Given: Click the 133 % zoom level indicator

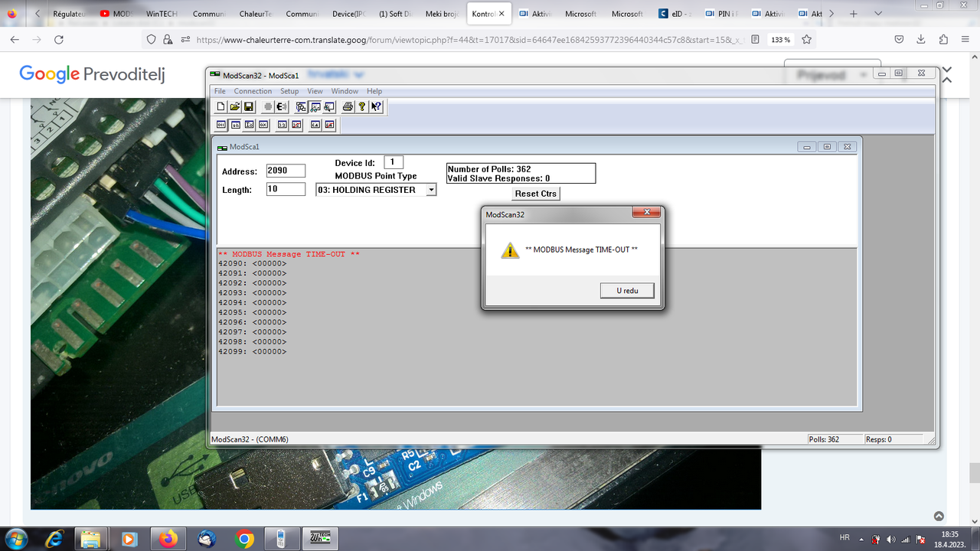Looking at the screenshot, I should click(x=780, y=40).
